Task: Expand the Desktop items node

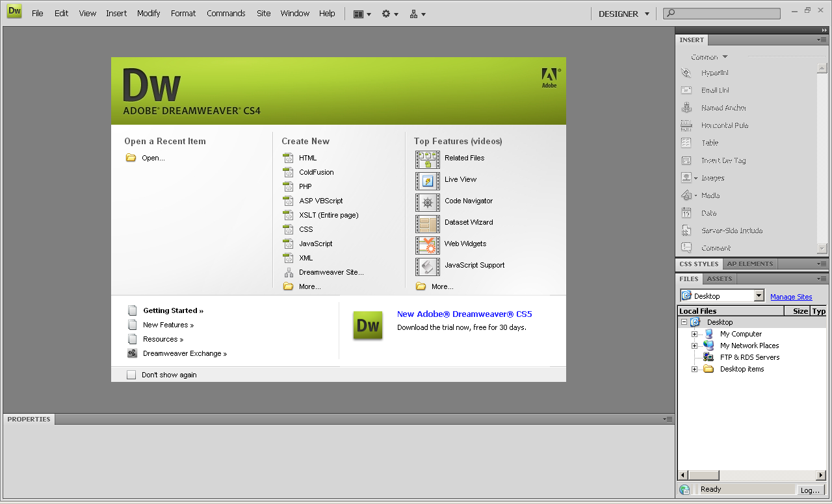Action: pos(694,369)
